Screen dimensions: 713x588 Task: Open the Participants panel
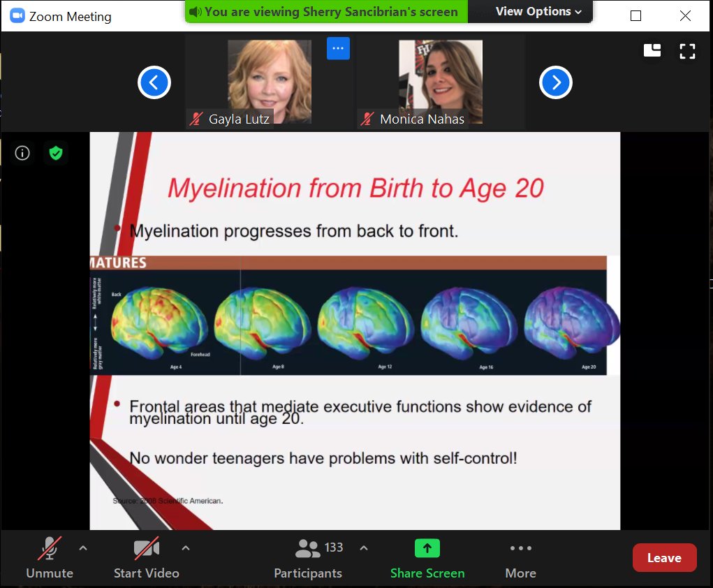(x=308, y=557)
